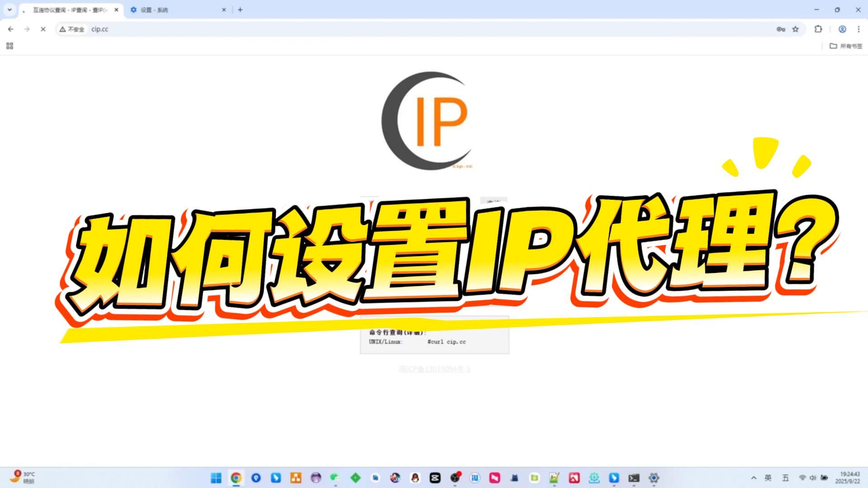The height and width of the screenshot is (488, 868).
Task: Open the extensions puzzle icon
Action: 818,29
